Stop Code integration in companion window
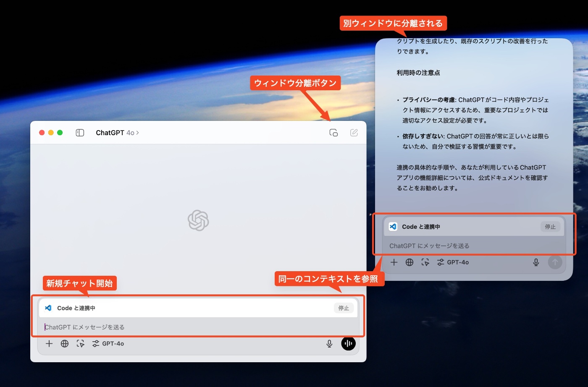This screenshot has width=588, height=387. [550, 227]
